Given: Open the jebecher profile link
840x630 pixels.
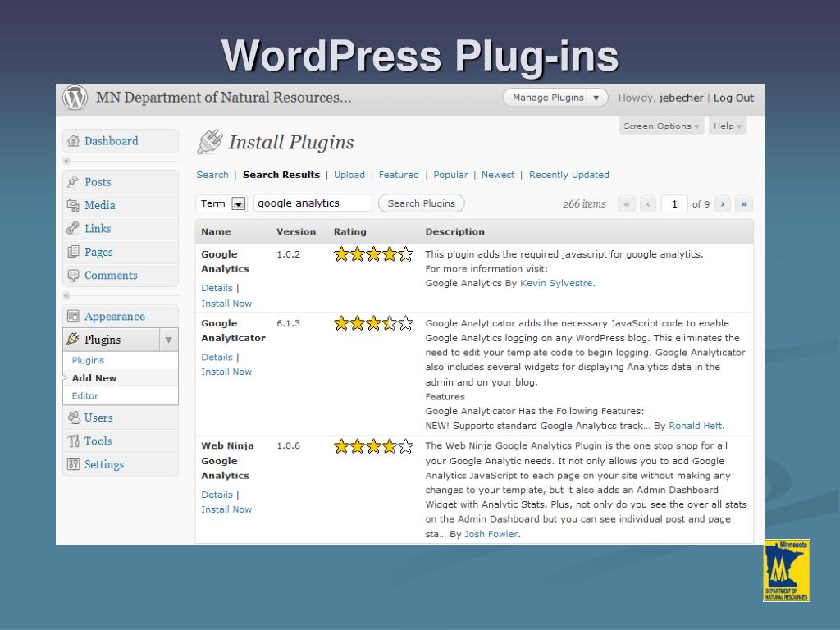Looking at the screenshot, I should tap(681, 98).
